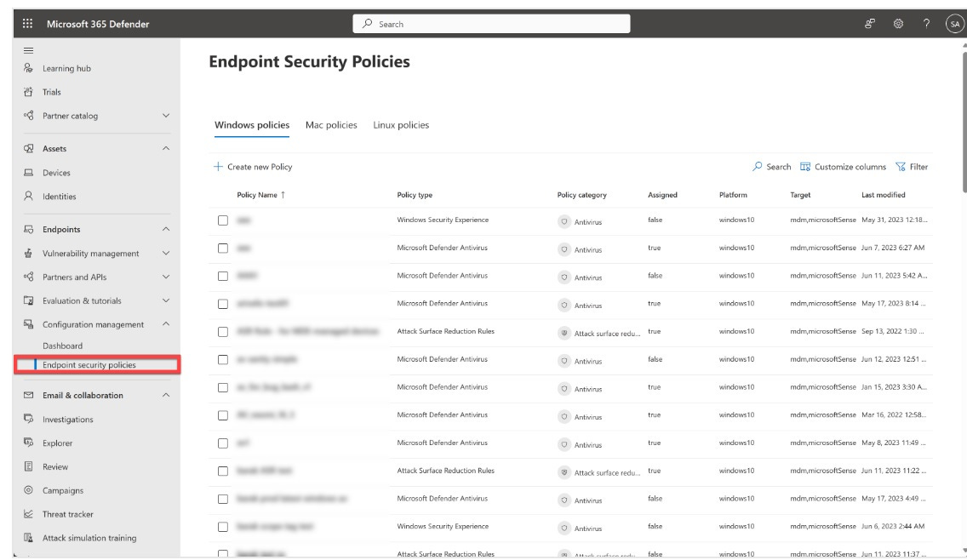Screen dimensions: 967x560
Task: Switch to the Linux policies tab
Action: tap(401, 124)
